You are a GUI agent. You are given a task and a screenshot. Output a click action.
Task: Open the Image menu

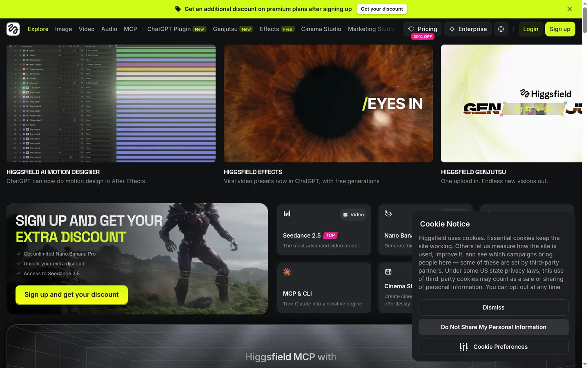click(x=63, y=29)
